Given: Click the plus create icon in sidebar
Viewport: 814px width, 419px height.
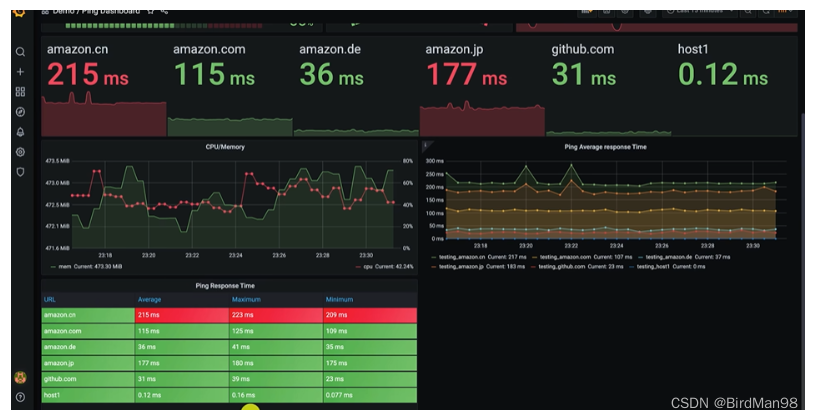Looking at the screenshot, I should click(20, 72).
